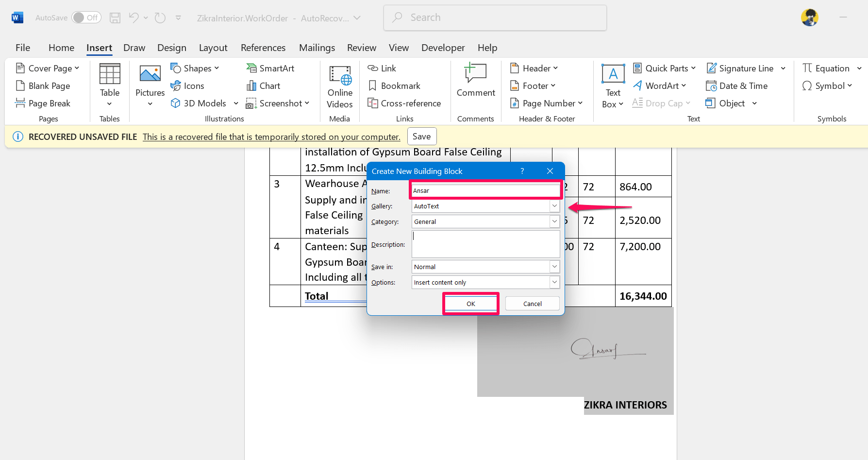Viewport: 868px width, 460px height.
Task: Expand the Save in dropdown
Action: click(554, 267)
